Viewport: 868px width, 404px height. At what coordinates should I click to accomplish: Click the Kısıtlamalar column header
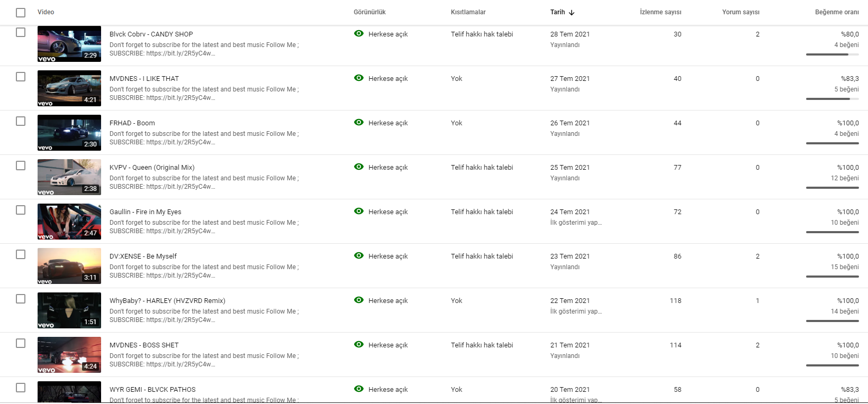[x=468, y=12]
